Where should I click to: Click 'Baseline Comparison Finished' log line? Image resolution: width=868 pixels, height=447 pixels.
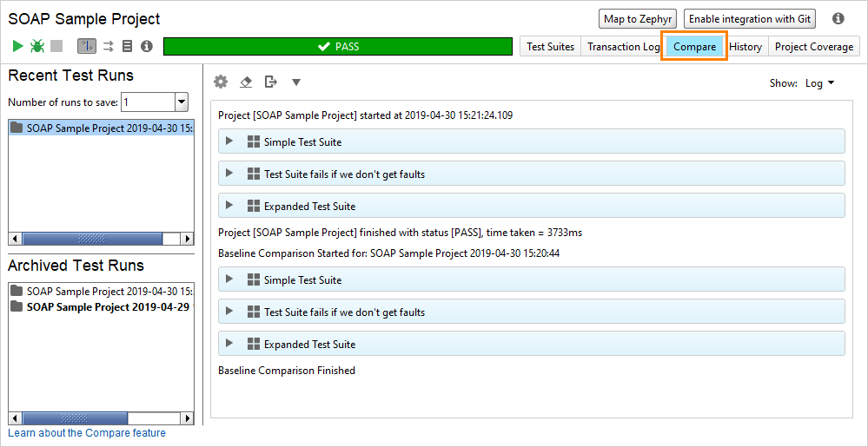[x=287, y=371]
